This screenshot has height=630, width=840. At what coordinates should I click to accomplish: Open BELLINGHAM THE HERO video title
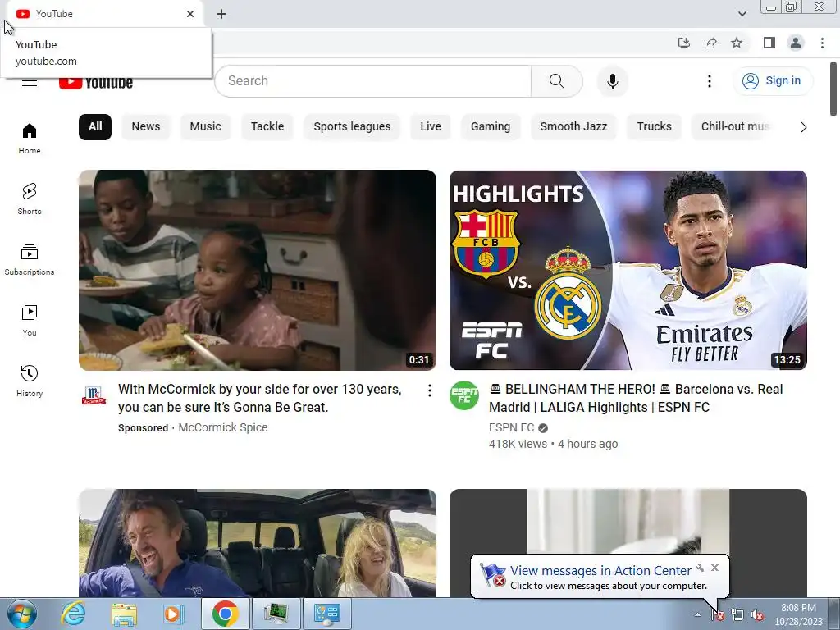tap(636, 398)
